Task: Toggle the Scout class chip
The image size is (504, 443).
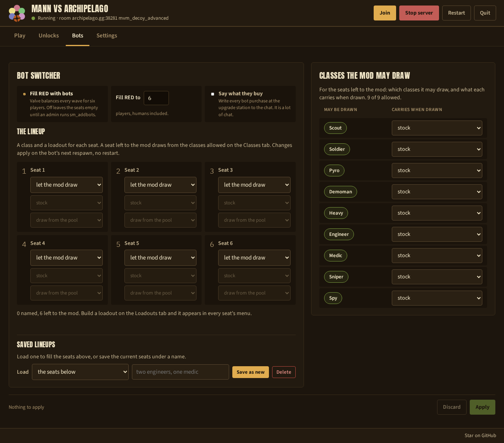Action: pos(335,128)
